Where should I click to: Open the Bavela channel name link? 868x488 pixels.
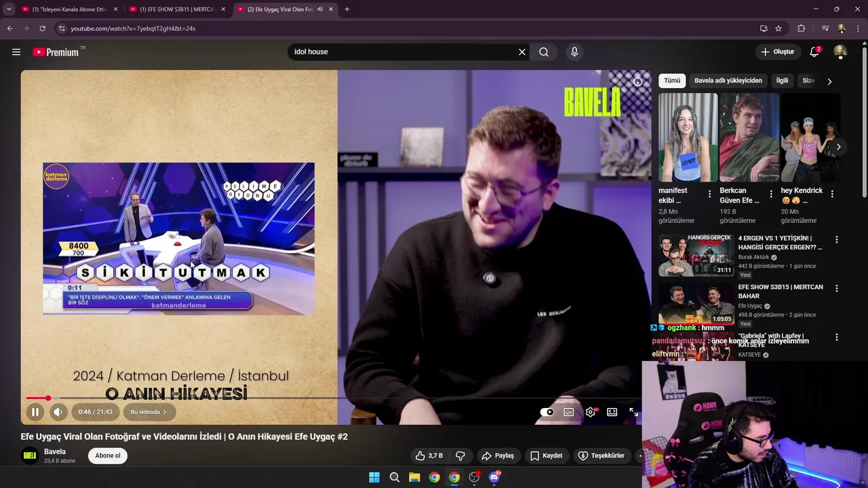point(55,451)
